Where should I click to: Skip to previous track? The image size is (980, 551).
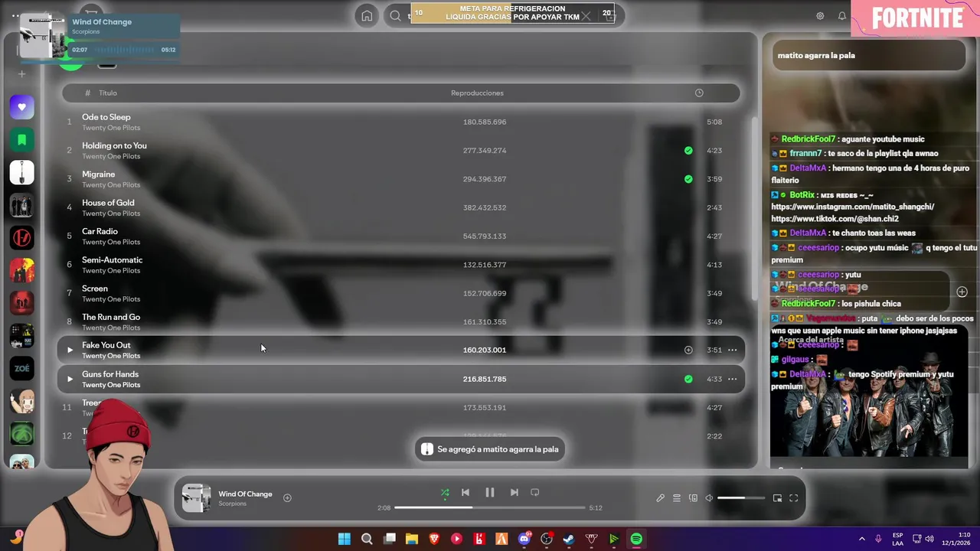(x=465, y=493)
